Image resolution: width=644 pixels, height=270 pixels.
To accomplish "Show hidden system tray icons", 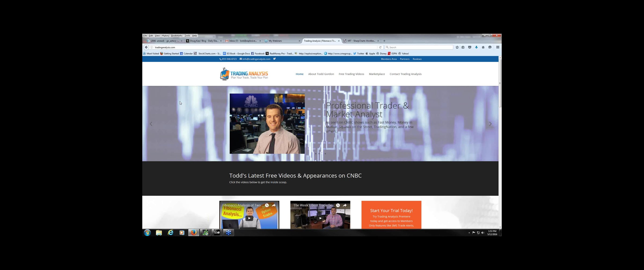I will pos(469,233).
